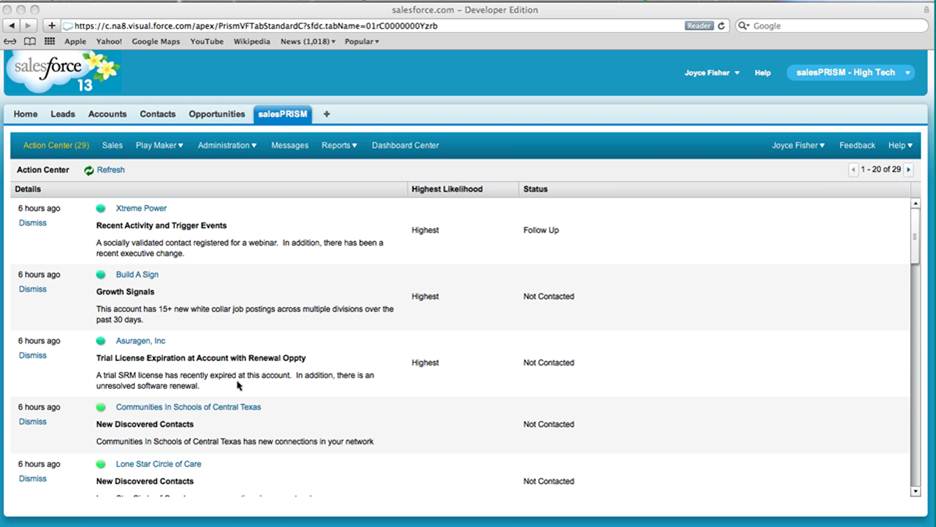Click the Salesforce 13 logo
The image size is (936, 527).
(x=63, y=72)
